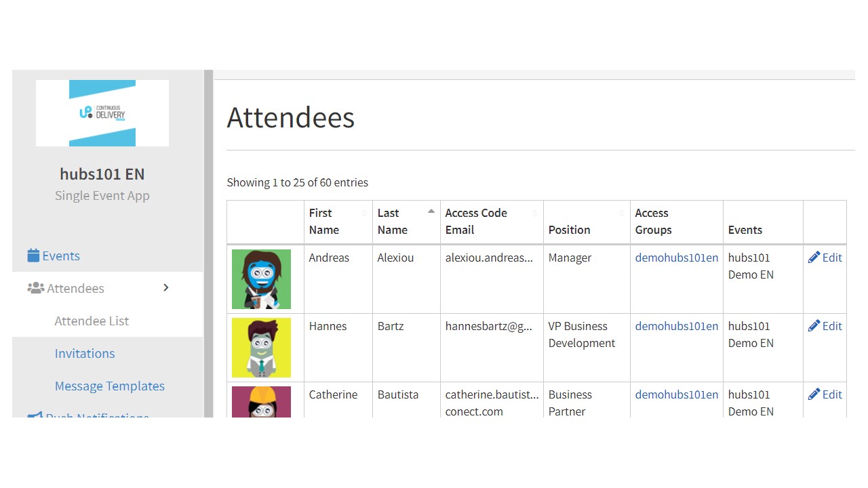Image resolution: width=868 pixels, height=488 pixels.
Task: Sort table by Access Code Email column
Action: (x=492, y=222)
